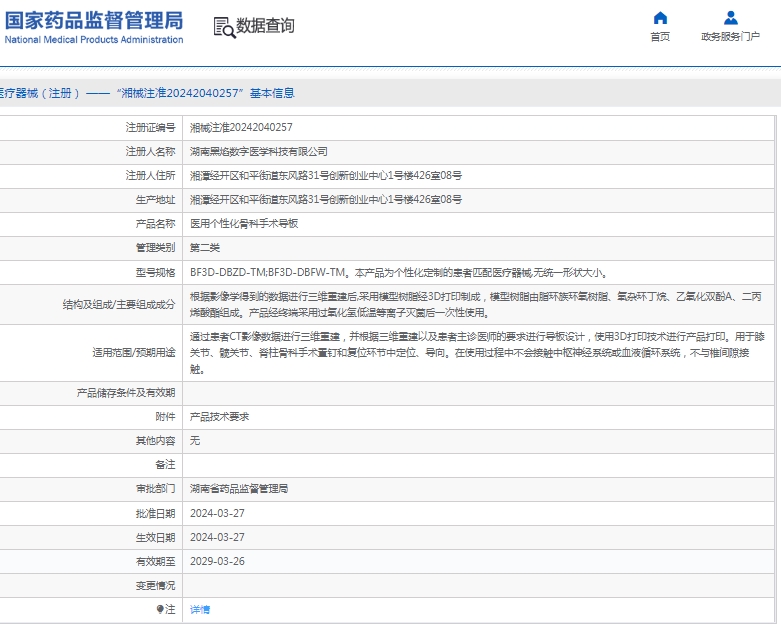Click the bullet icon beside 注
781x630 pixels.
coord(160,609)
